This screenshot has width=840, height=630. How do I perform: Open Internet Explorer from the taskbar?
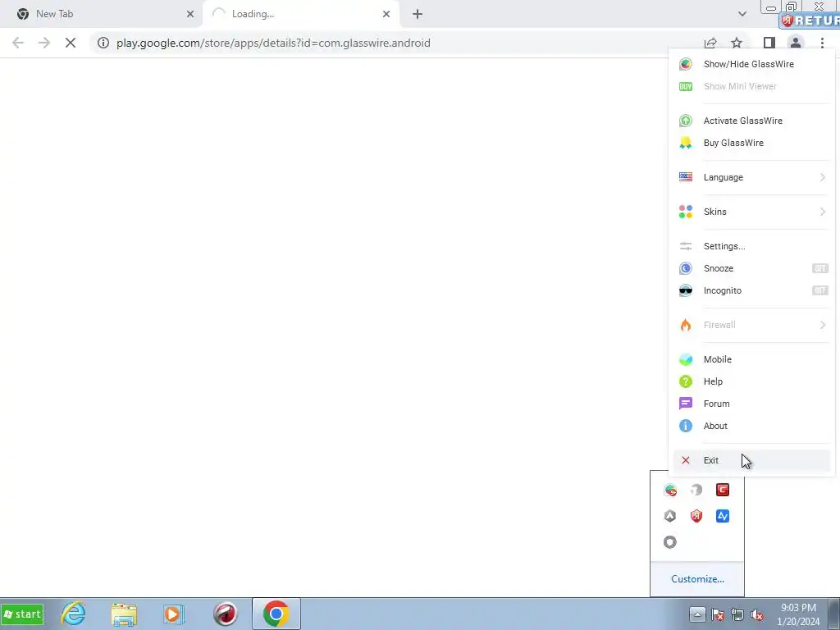[73, 614]
